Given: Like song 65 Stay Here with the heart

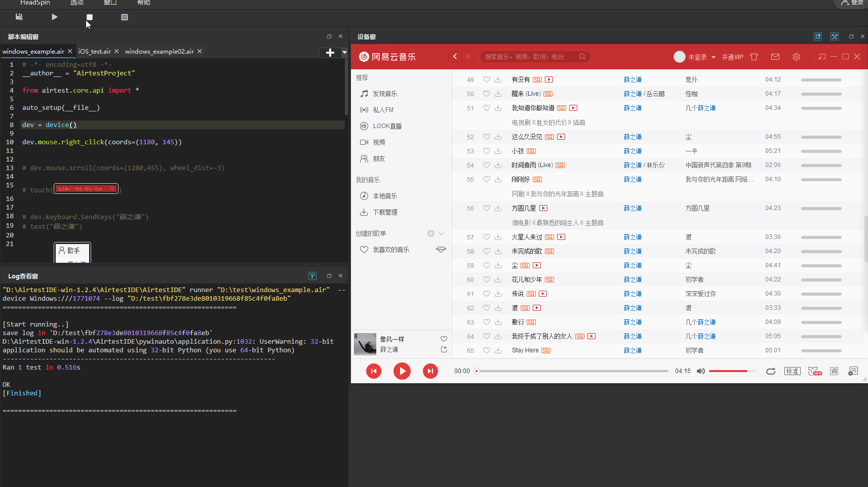Looking at the screenshot, I should click(x=487, y=350).
